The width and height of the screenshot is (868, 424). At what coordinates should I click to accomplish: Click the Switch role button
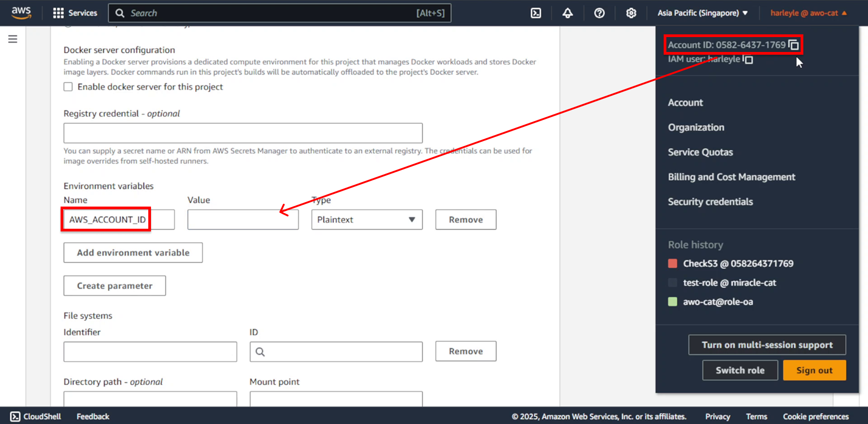coord(740,370)
